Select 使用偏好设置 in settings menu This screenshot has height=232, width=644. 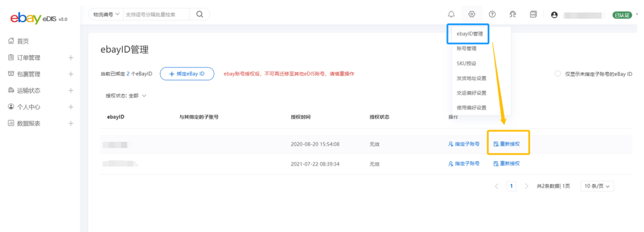point(471,108)
